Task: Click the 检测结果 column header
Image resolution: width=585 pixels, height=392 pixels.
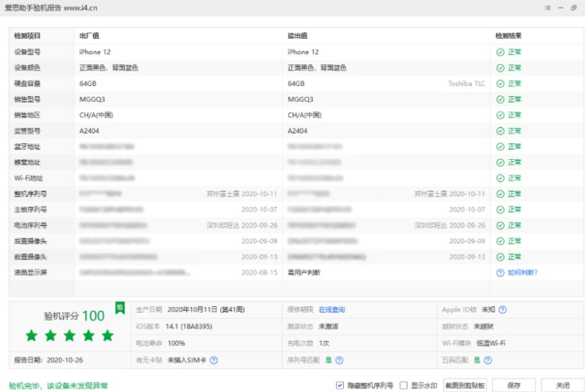Action: [509, 36]
